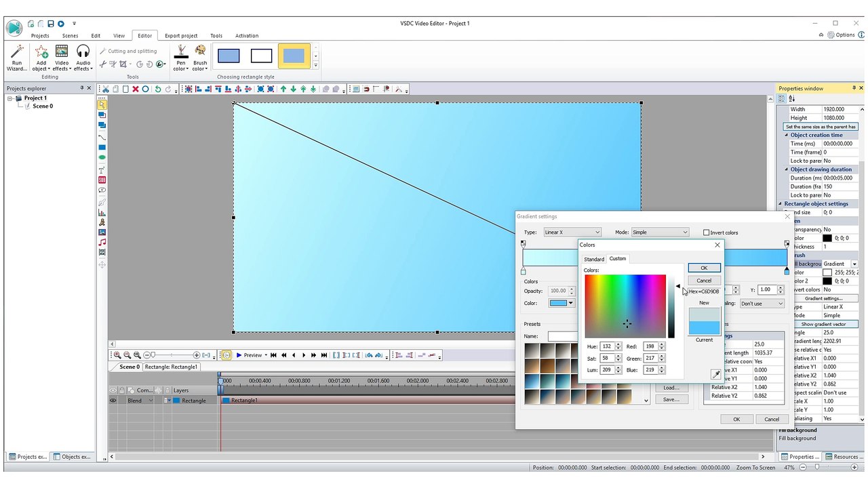Open the Add object menu
Image resolution: width=868 pixels, height=488 pixels.
click(41, 58)
